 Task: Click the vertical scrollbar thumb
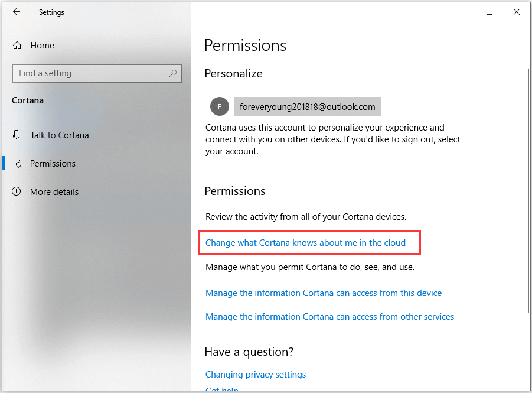(x=527, y=189)
